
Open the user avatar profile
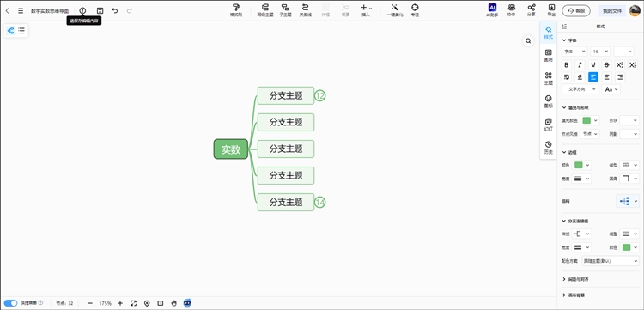pyautogui.click(x=635, y=10)
